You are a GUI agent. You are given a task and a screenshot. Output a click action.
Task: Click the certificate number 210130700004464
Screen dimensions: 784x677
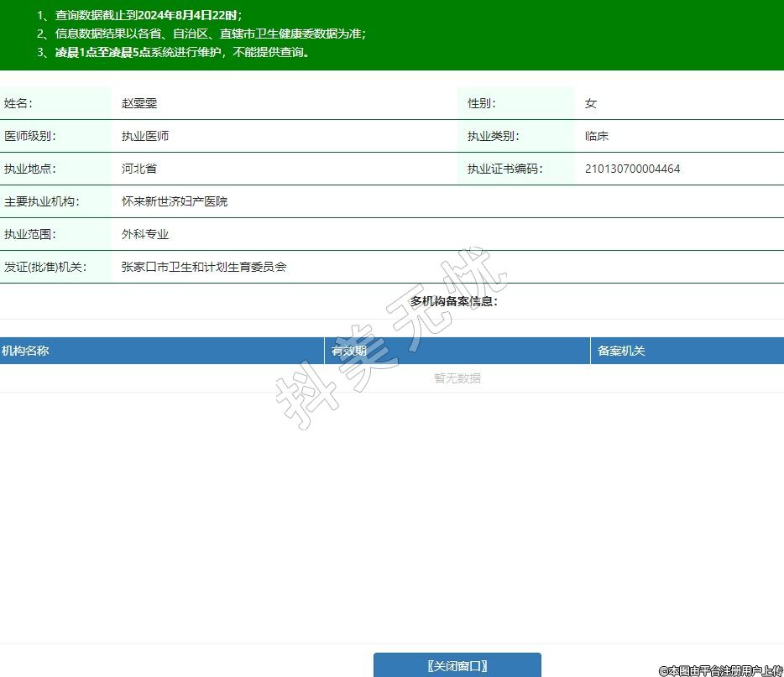pos(632,169)
